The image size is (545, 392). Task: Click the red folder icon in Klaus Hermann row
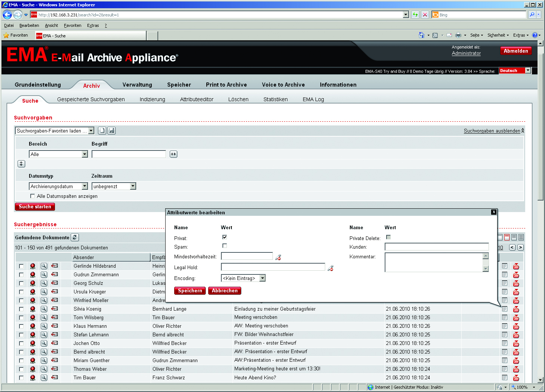[516, 326]
